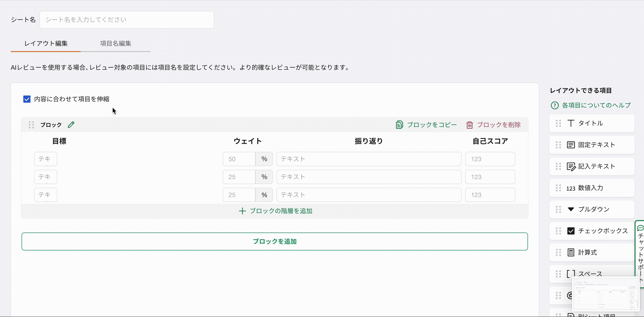This screenshot has height=317, width=644.
Task: Click drag handle beside スペース item
Action: [558, 274]
